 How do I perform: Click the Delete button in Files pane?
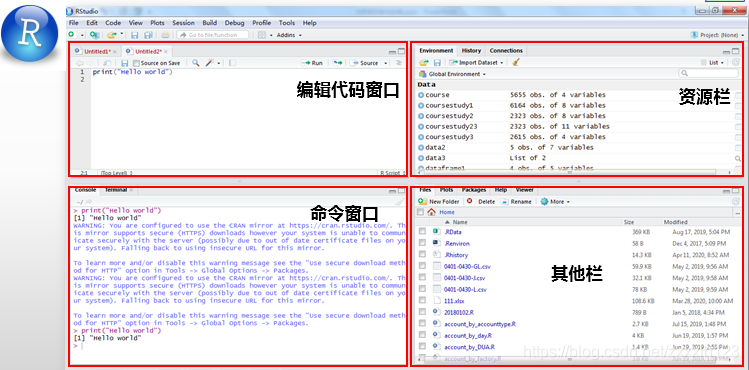point(481,201)
